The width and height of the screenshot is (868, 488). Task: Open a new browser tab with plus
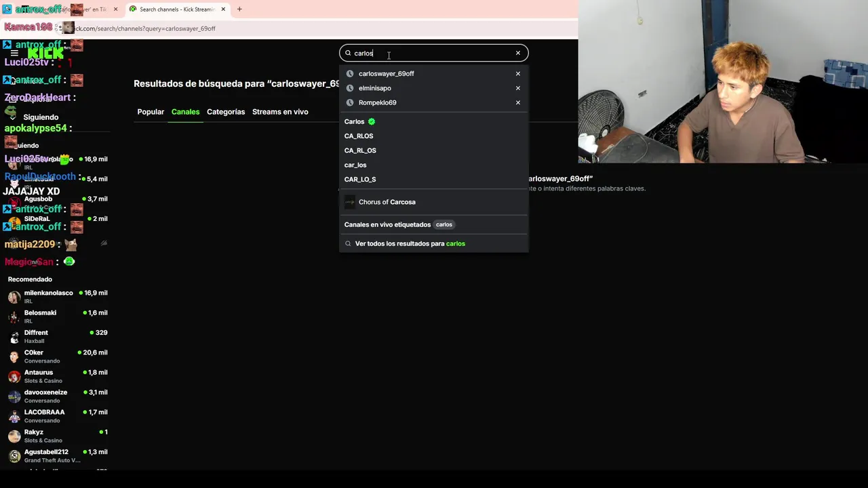click(239, 9)
